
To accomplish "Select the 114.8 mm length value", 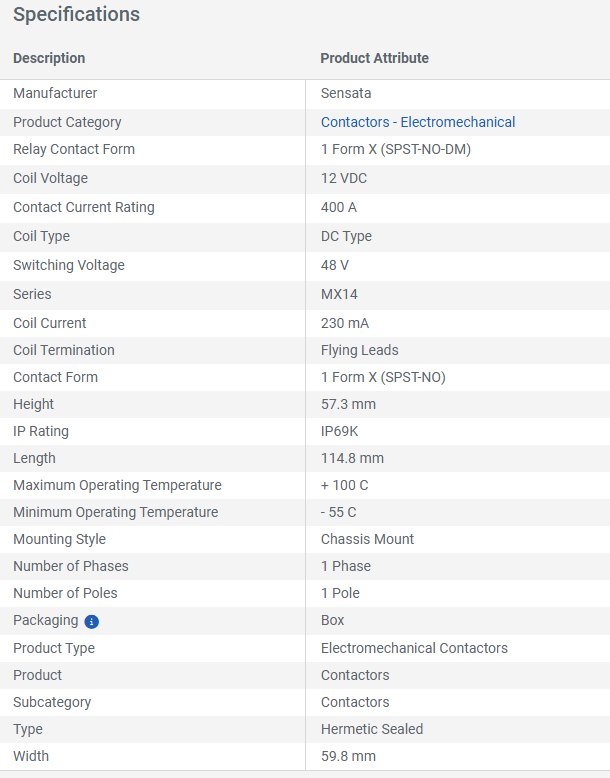I will click(352, 458).
